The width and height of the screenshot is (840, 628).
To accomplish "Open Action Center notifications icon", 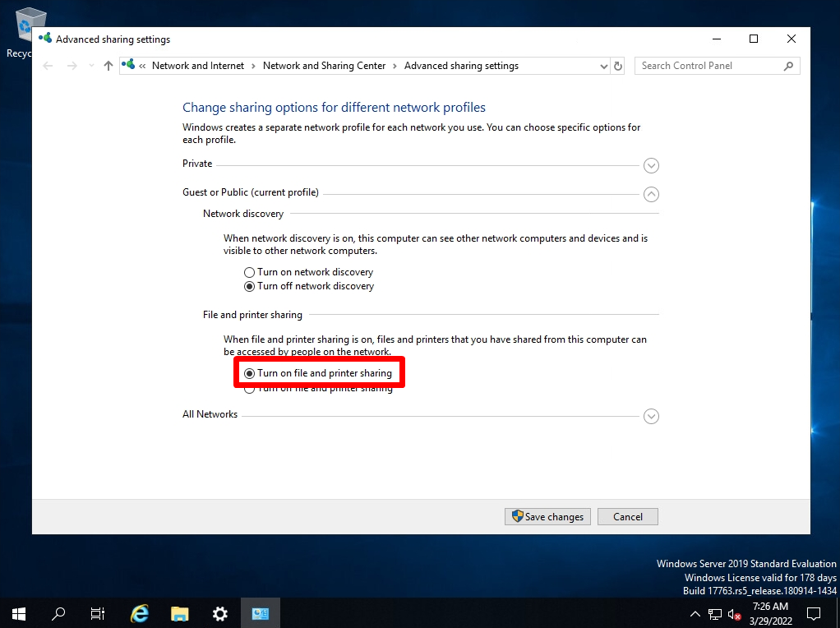I will [813, 613].
